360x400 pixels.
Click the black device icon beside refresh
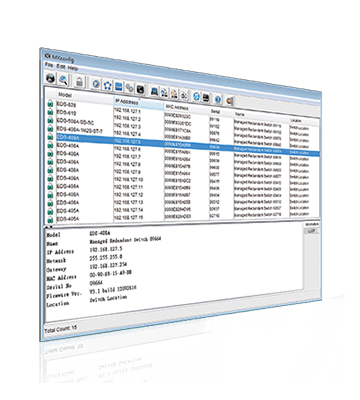tap(206, 97)
